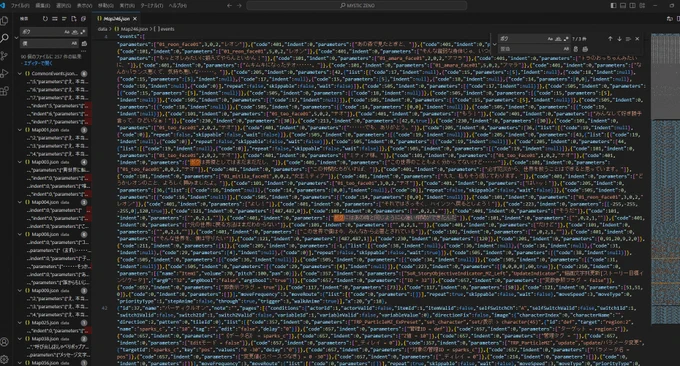
Task: Open the 選択(S) menu
Action: pyautogui.click(x=63, y=6)
